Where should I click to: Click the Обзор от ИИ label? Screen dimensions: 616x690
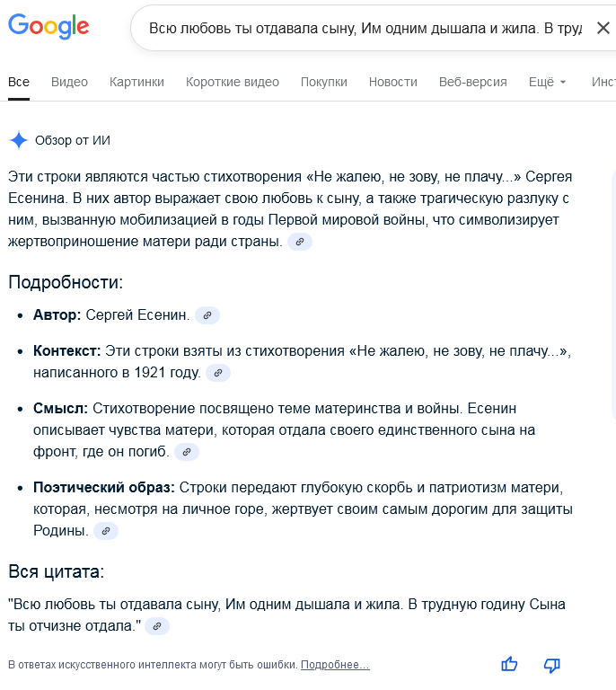pos(73,140)
